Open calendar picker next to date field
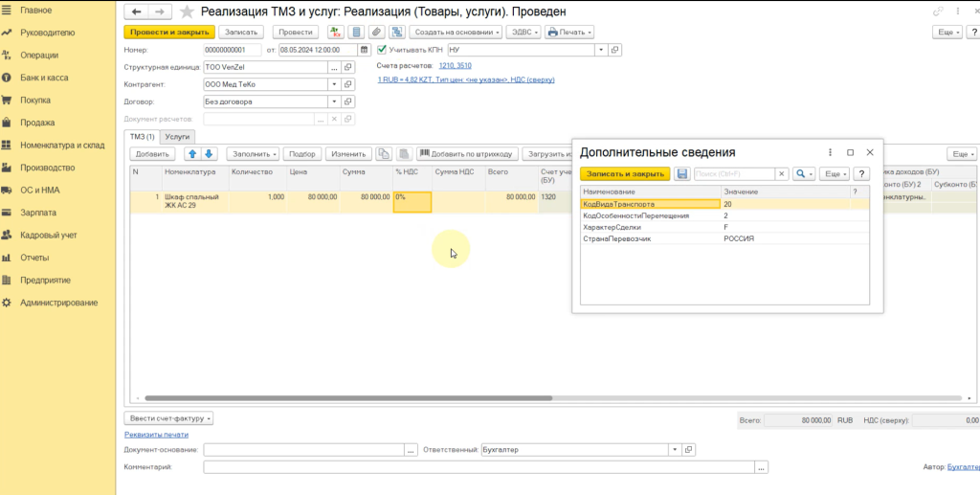 coord(367,50)
